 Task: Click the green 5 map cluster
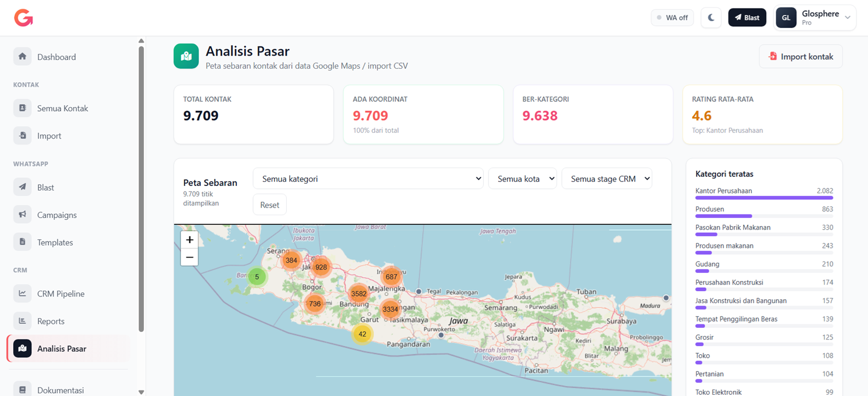point(257,277)
